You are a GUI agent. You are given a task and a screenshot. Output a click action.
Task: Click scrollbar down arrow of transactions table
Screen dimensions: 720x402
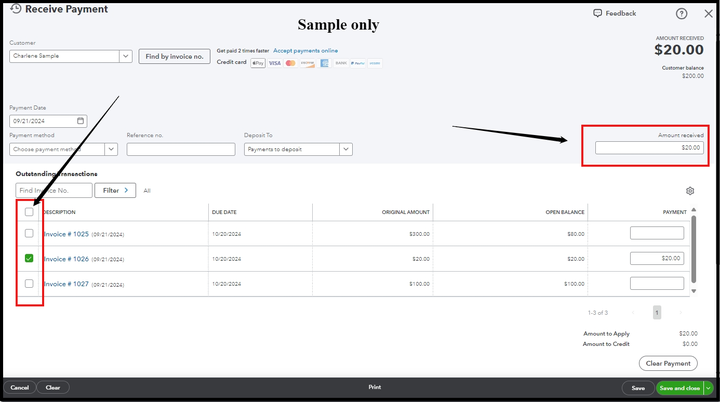(x=693, y=291)
